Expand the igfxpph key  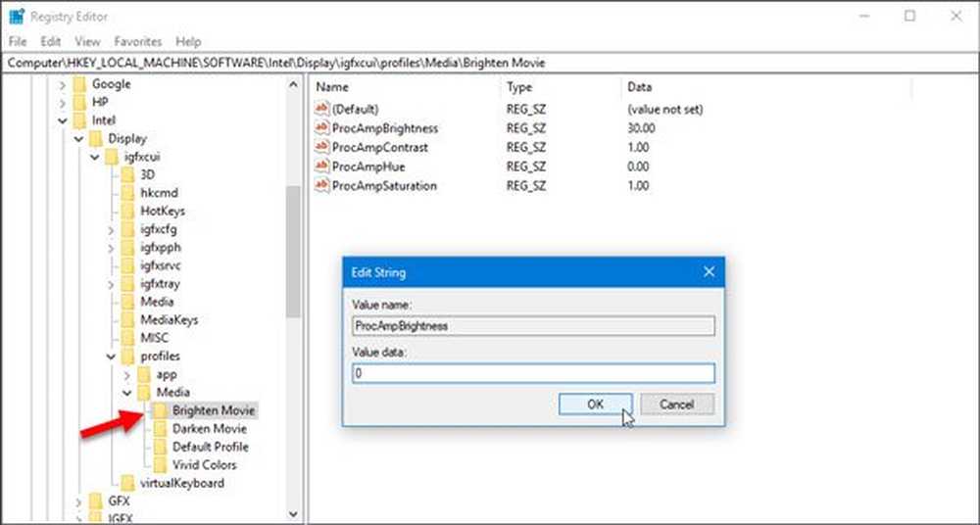click(112, 248)
